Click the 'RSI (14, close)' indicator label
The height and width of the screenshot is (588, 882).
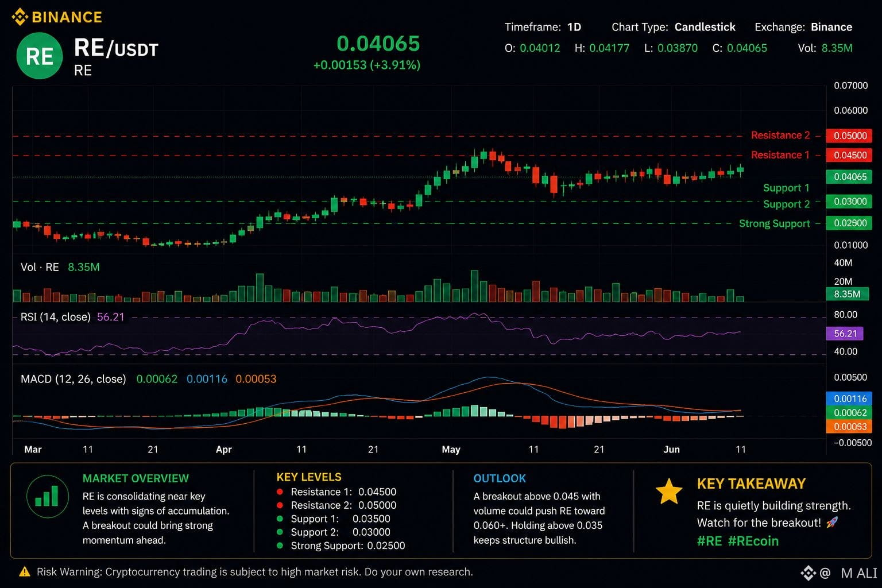point(55,317)
